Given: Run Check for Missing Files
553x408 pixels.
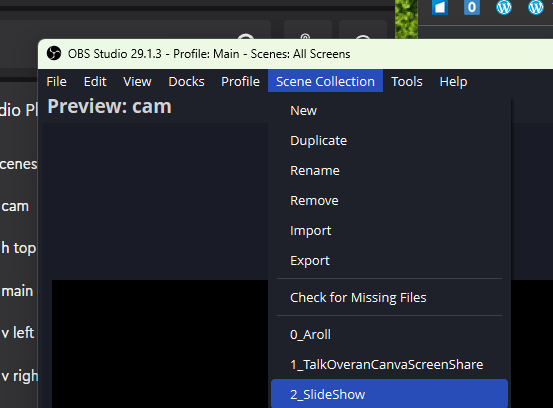Looking at the screenshot, I should 389,298.
